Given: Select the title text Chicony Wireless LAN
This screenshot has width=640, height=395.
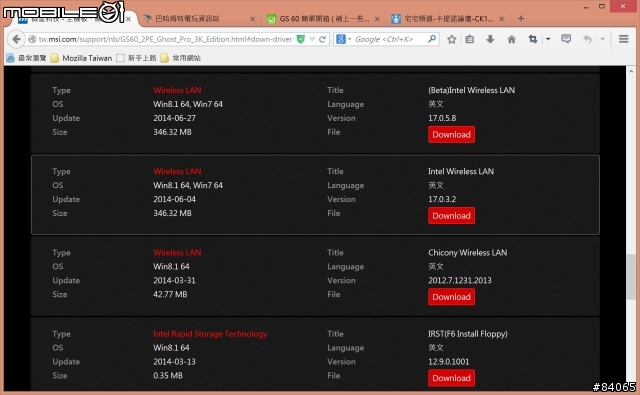Looking at the screenshot, I should [468, 253].
